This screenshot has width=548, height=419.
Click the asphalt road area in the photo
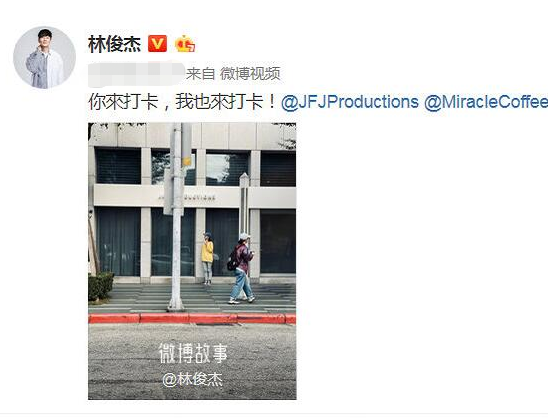point(192,362)
